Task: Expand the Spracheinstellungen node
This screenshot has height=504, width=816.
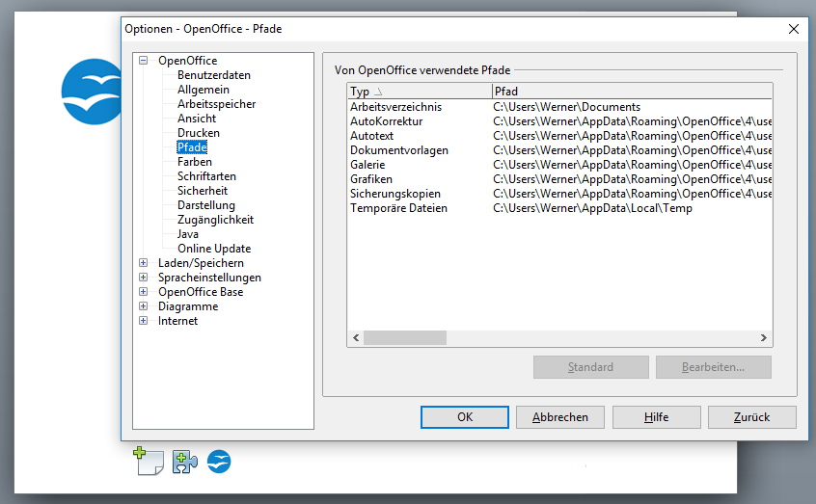Action: tap(144, 278)
